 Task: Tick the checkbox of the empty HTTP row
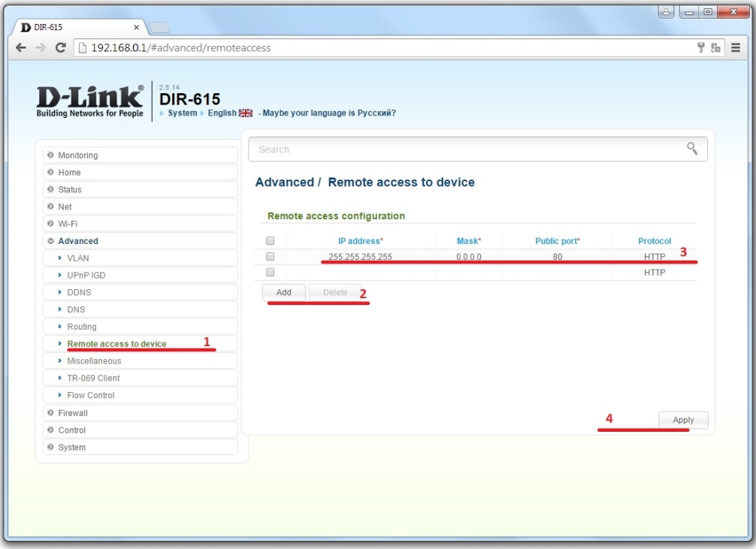point(270,273)
